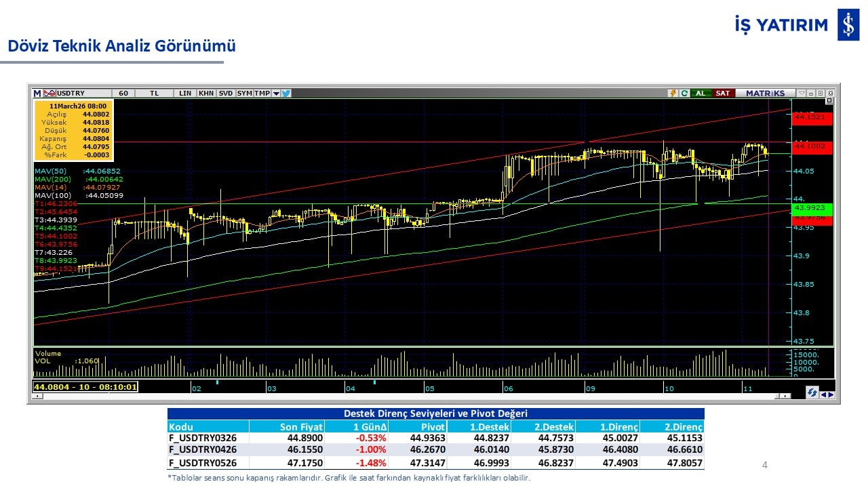The width and height of the screenshot is (868, 488).
Task: Click the Twitter bird icon
Action: pos(286,94)
